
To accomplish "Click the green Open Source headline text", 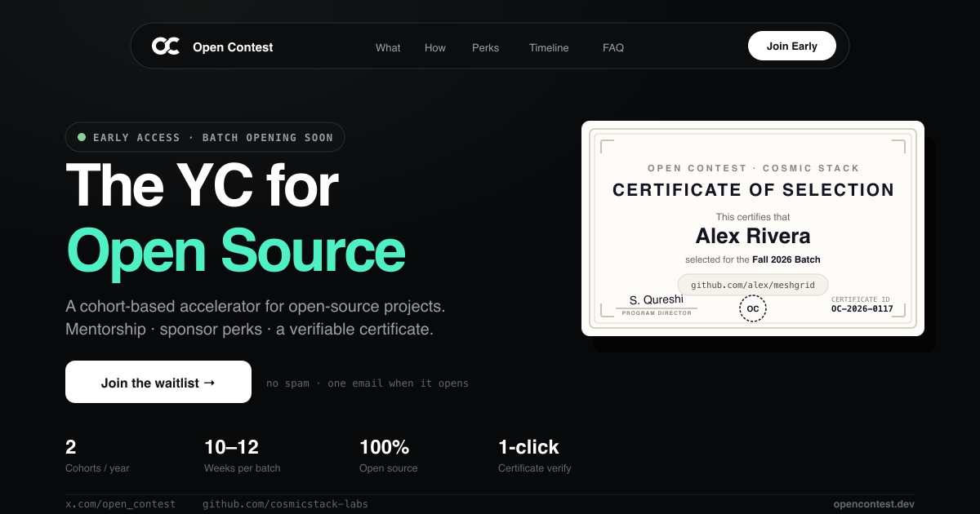I will tap(236, 250).
